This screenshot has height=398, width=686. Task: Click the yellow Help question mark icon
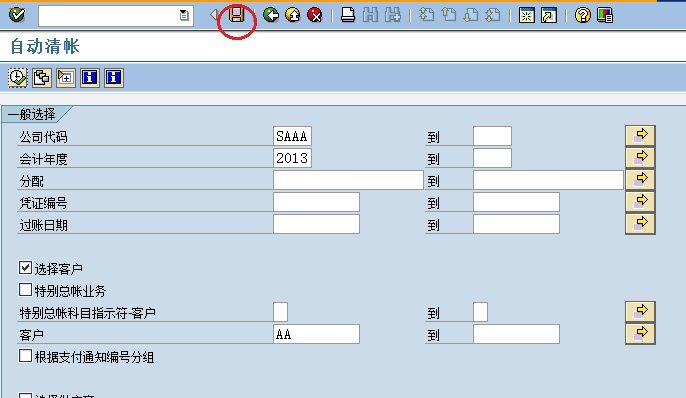click(x=583, y=15)
